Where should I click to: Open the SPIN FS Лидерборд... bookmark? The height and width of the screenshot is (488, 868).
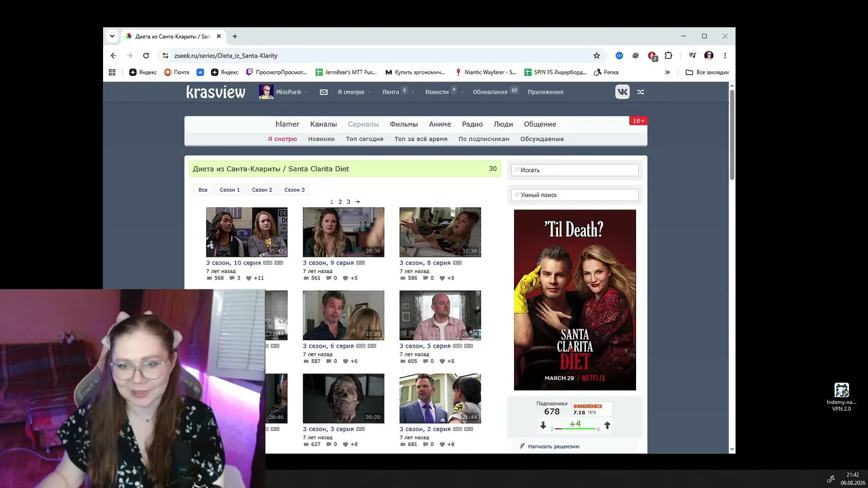click(x=555, y=72)
